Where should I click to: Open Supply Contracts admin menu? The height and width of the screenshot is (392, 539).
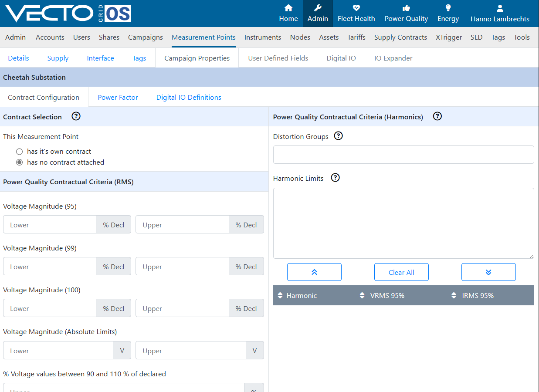click(400, 37)
